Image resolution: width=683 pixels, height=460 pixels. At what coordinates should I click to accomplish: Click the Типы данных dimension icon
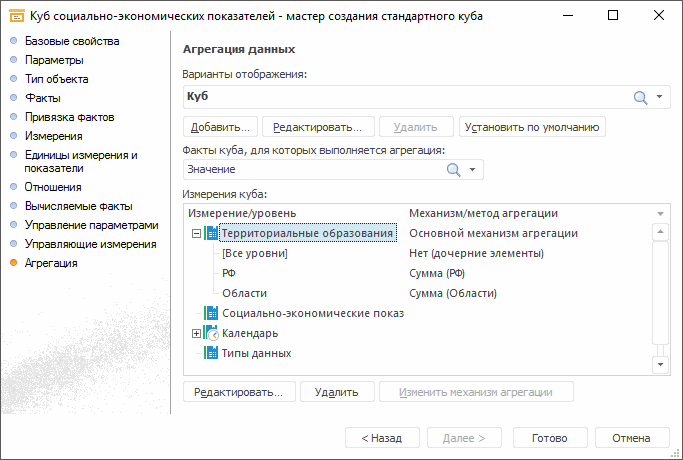click(x=211, y=353)
